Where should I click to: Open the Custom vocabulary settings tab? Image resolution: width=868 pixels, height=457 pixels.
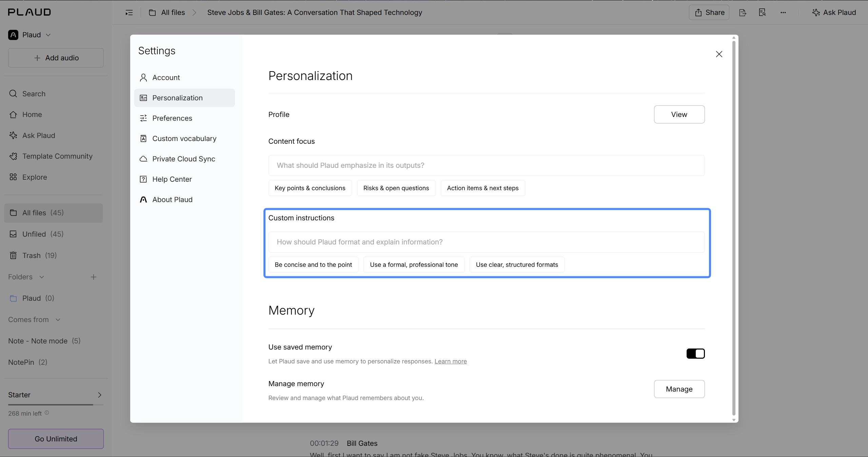pos(184,139)
